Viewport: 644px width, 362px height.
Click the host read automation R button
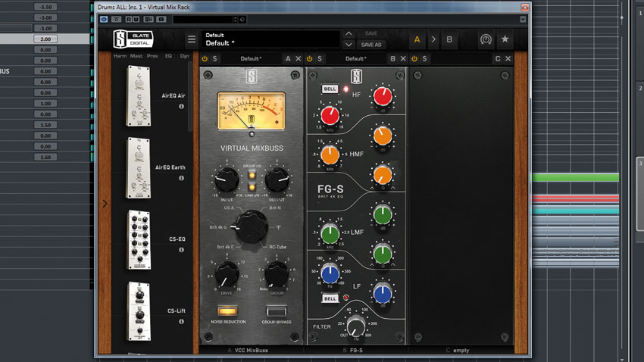click(129, 19)
